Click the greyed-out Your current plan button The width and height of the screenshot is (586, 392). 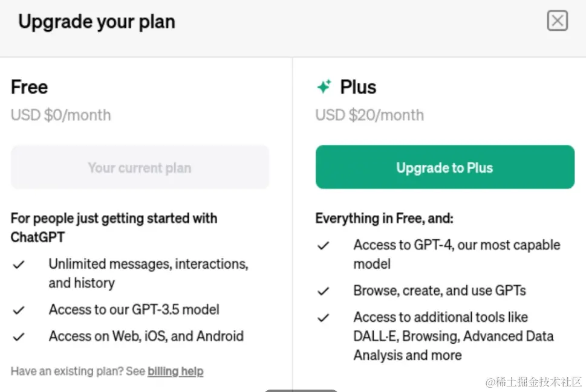tap(140, 167)
